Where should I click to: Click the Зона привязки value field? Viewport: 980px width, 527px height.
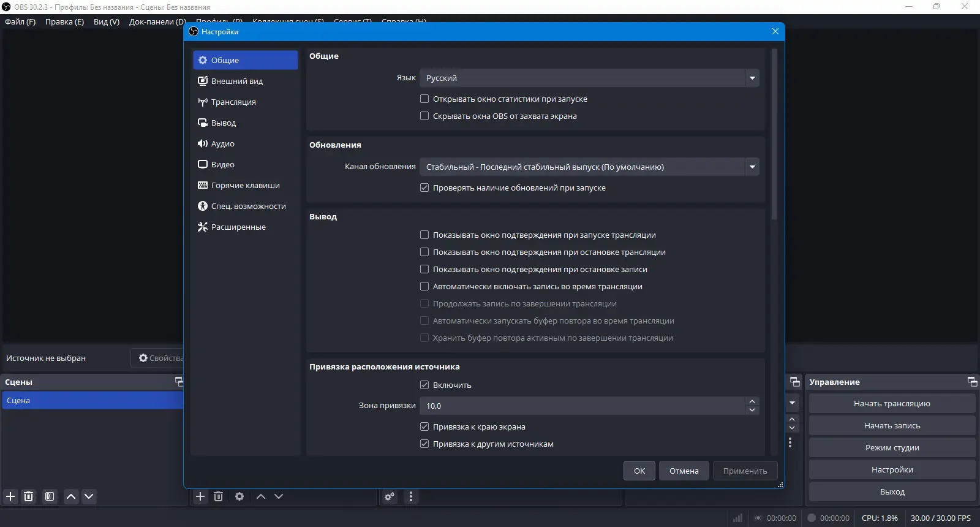coord(582,406)
